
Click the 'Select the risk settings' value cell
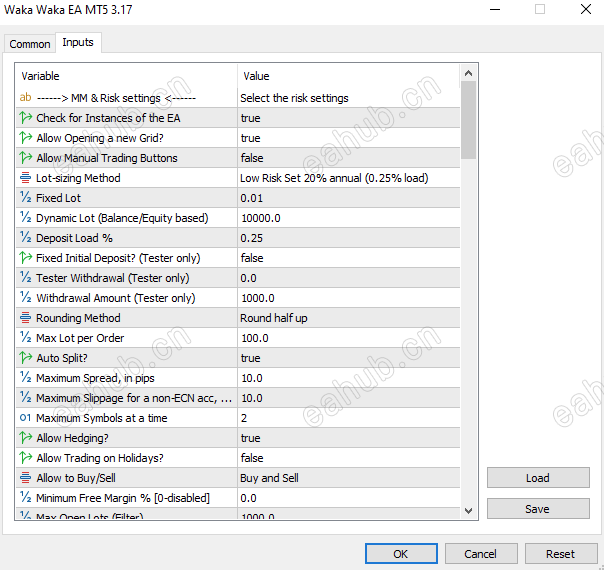click(x=349, y=98)
